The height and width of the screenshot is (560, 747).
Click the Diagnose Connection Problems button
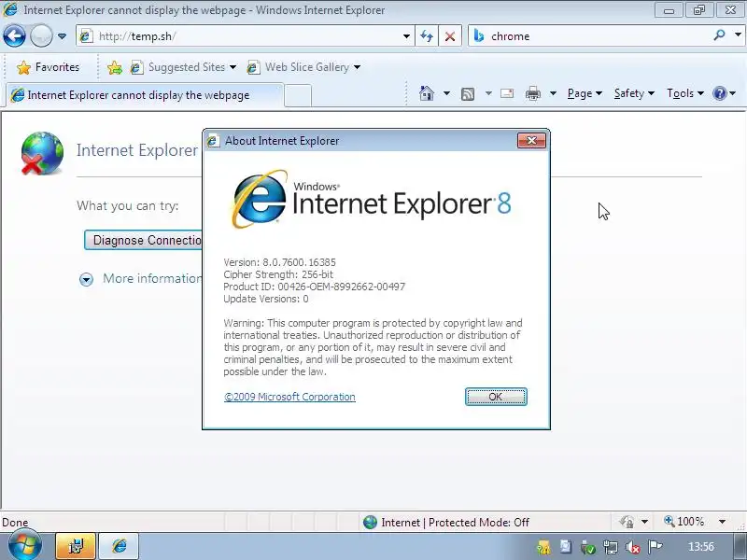click(144, 240)
